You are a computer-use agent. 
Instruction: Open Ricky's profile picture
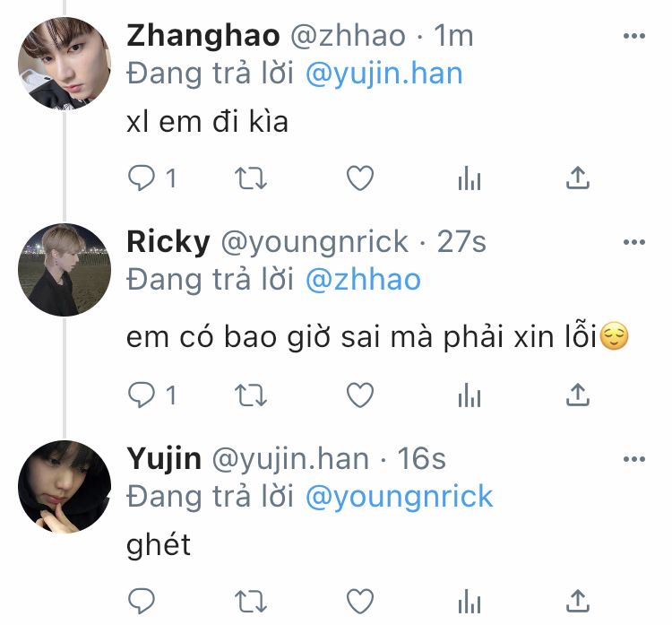(65, 270)
